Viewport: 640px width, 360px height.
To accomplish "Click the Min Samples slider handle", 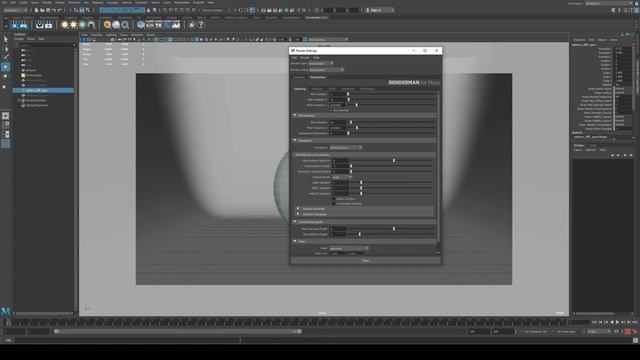I will click(x=348, y=94).
